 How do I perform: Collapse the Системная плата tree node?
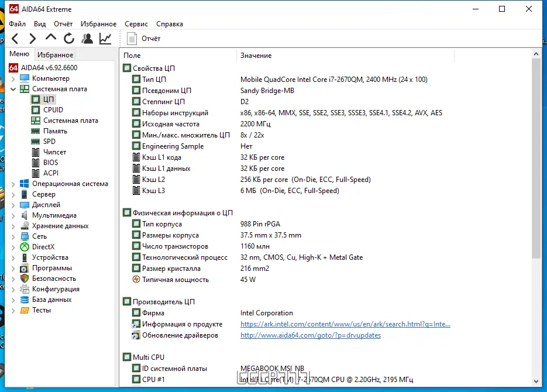pyautogui.click(x=13, y=90)
